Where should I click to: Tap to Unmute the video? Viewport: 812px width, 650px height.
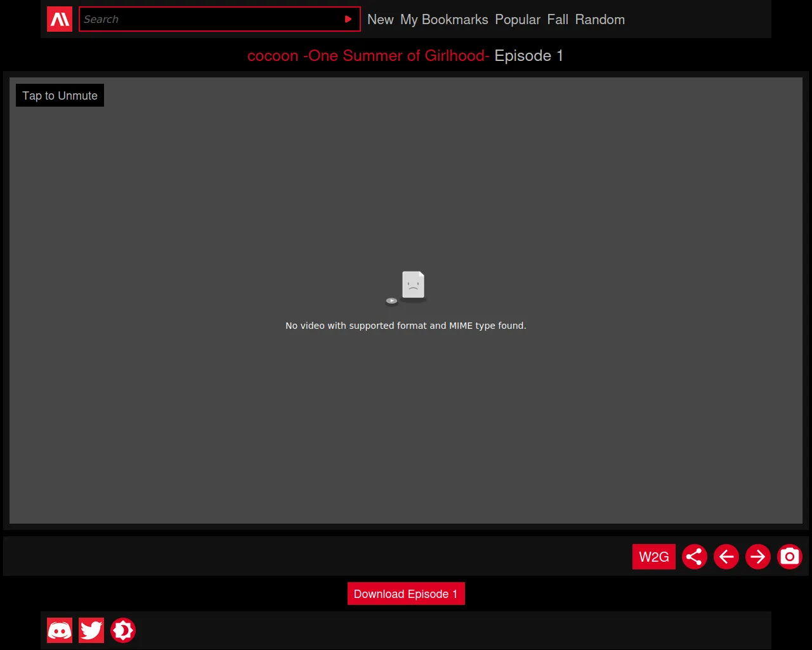click(60, 96)
